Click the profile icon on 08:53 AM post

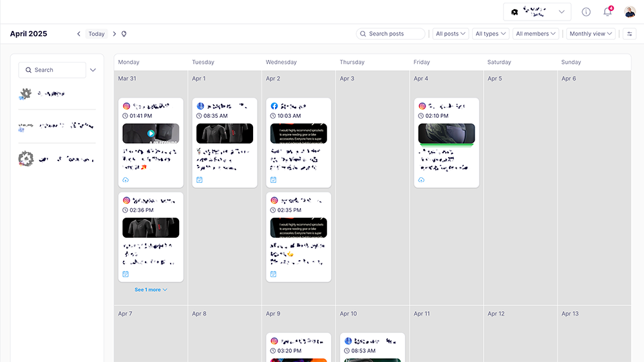tap(348, 341)
